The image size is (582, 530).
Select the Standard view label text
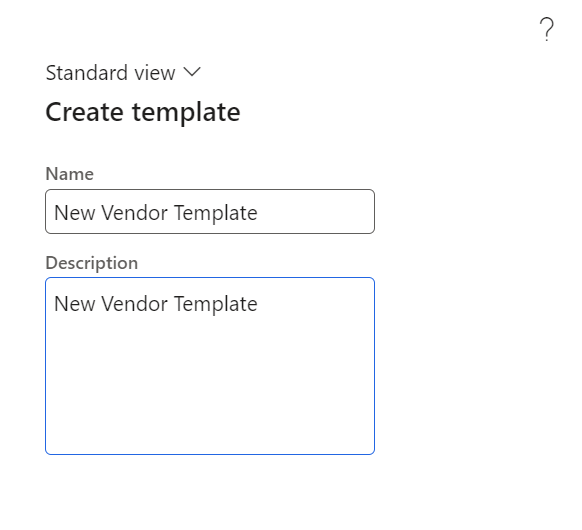(110, 73)
